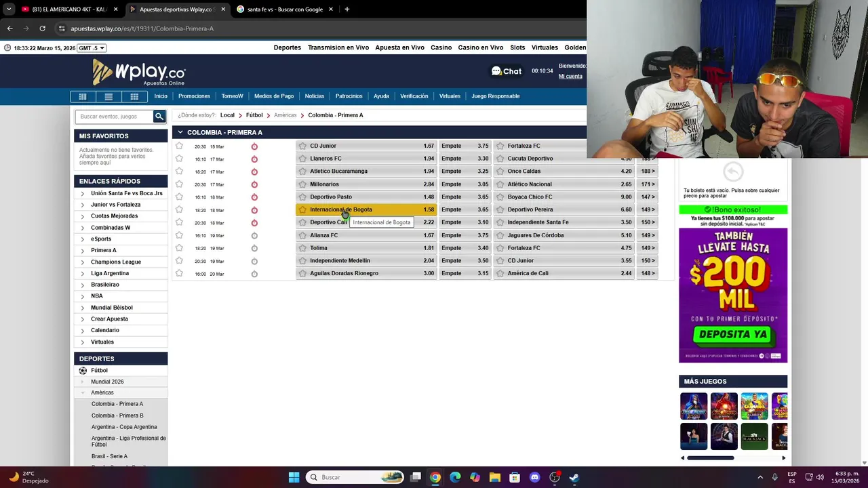868x488 pixels.
Task: Click the grey clock icon in Tolima row
Action: [254, 248]
